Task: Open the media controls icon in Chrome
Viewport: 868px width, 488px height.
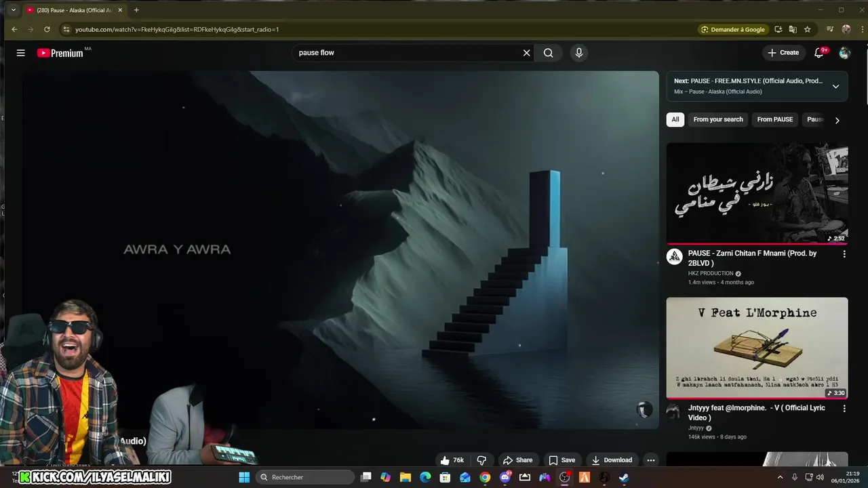Action: [830, 29]
